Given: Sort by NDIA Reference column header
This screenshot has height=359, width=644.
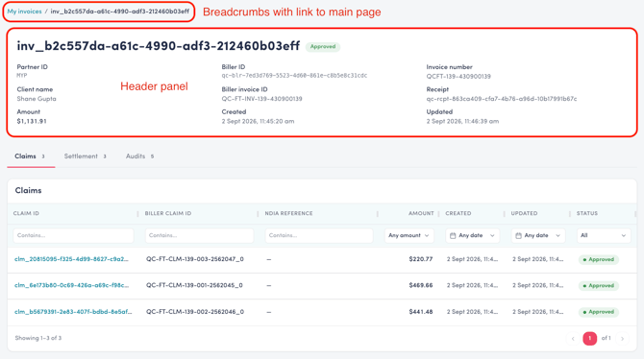Looking at the screenshot, I should [288, 213].
